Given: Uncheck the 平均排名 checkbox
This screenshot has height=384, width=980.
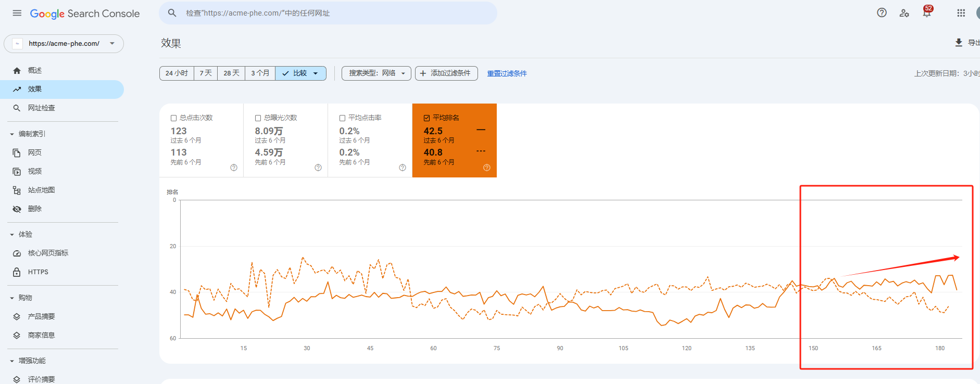Looking at the screenshot, I should 427,118.
